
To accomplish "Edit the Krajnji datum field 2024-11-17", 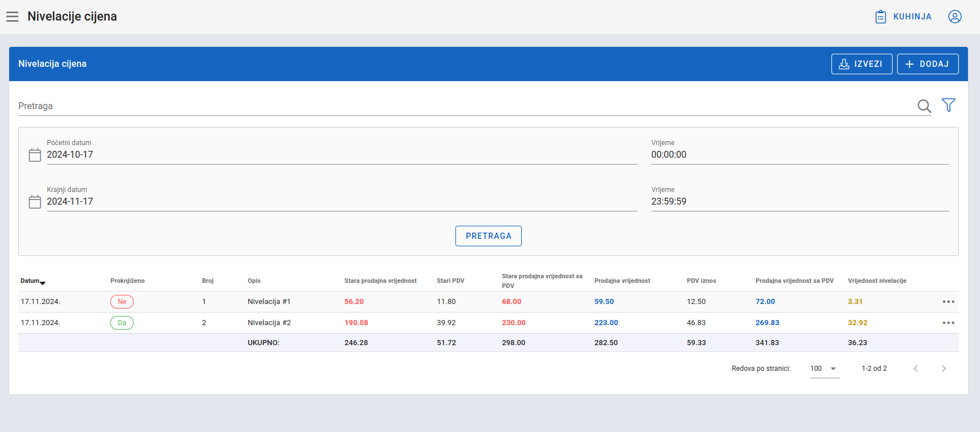I will tap(342, 202).
